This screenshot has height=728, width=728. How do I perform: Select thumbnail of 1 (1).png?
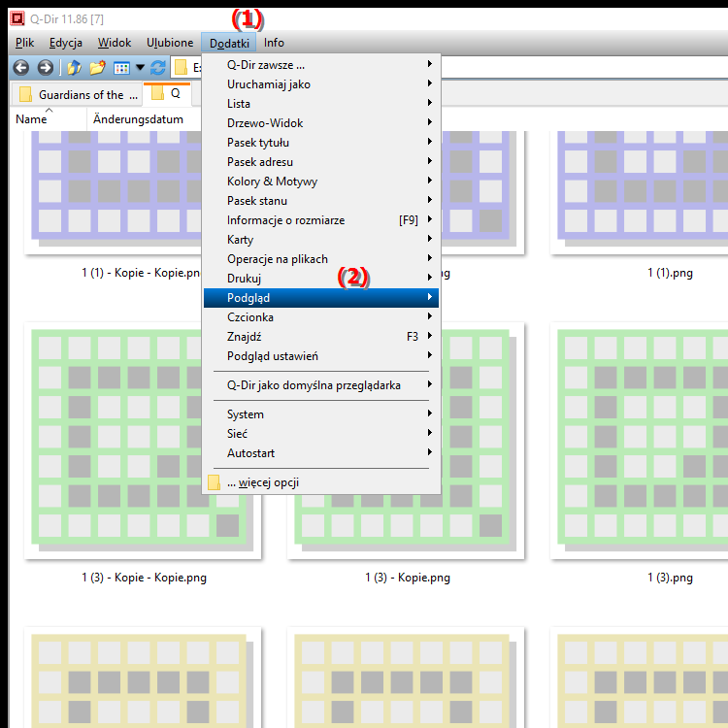639,192
